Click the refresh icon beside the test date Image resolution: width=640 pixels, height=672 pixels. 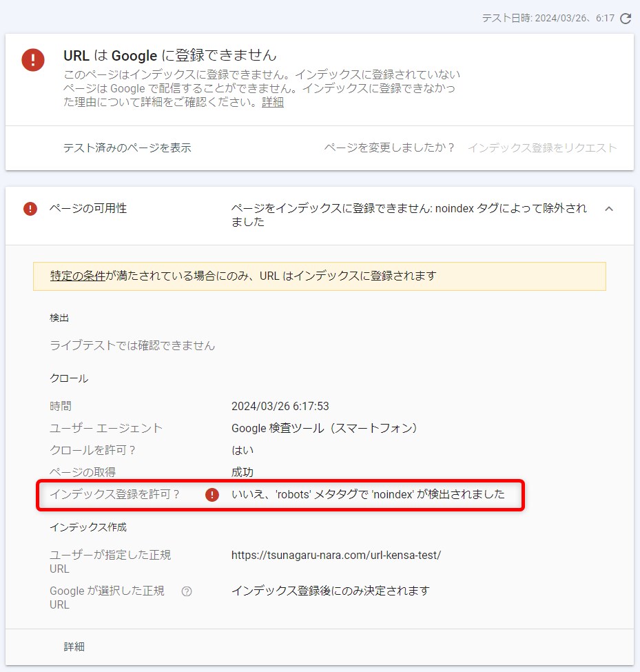(x=626, y=19)
